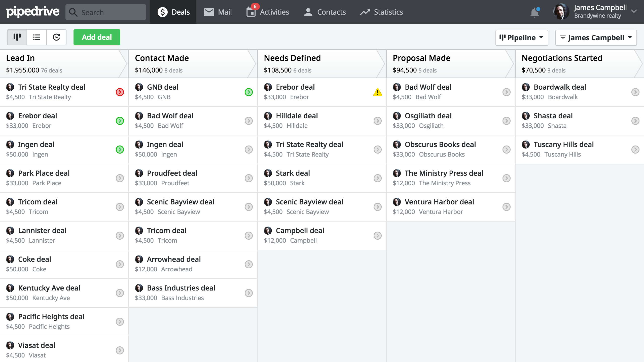Click the refresh forecast view icon

pyautogui.click(x=56, y=37)
